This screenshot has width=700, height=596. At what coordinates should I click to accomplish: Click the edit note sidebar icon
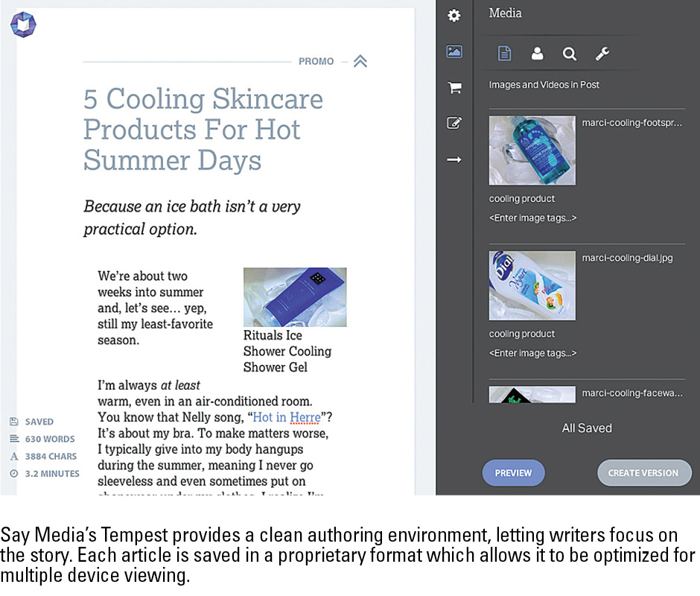coord(454,124)
